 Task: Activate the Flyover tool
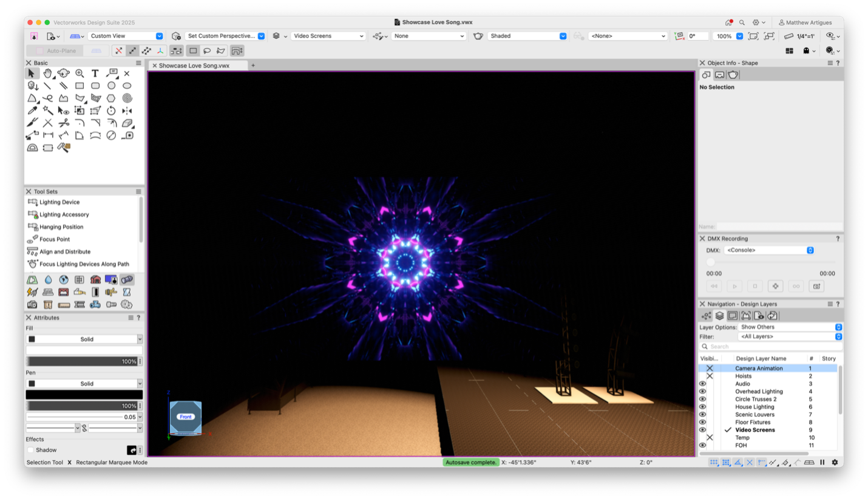tap(63, 73)
